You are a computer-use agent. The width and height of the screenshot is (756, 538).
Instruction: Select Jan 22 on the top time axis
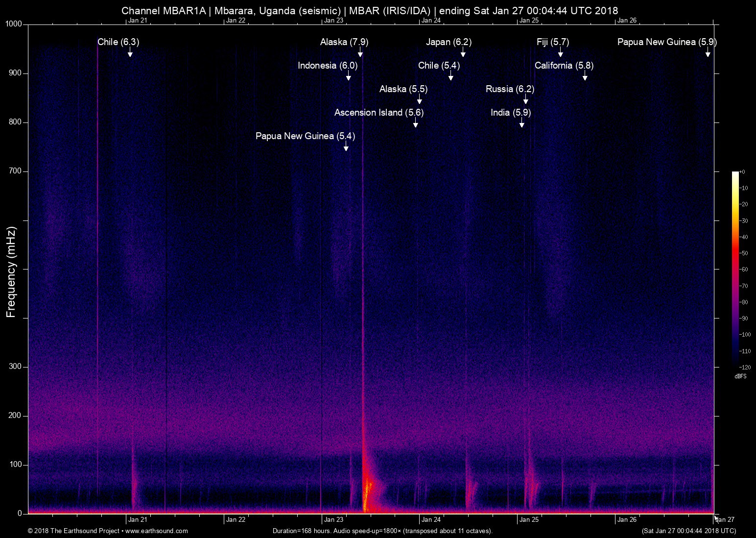(x=236, y=21)
